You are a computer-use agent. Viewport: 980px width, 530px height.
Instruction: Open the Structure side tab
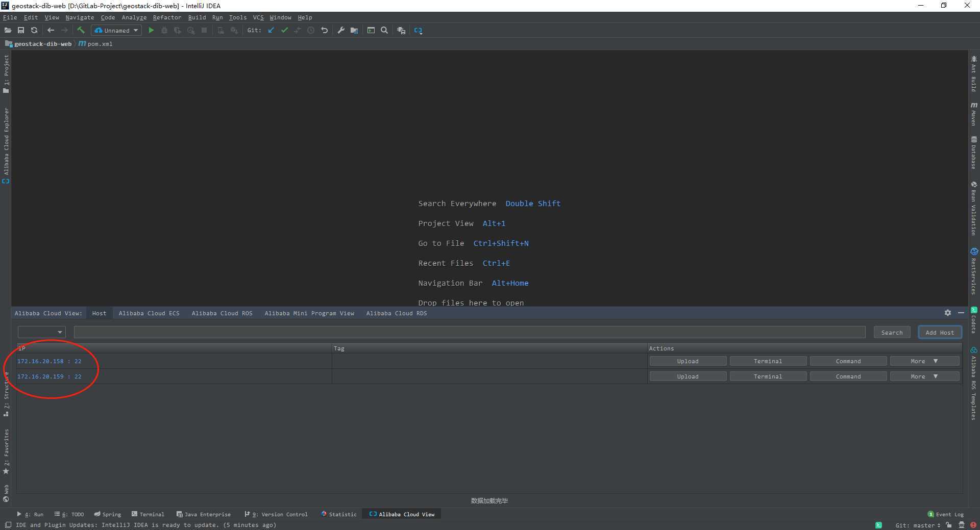[6, 395]
